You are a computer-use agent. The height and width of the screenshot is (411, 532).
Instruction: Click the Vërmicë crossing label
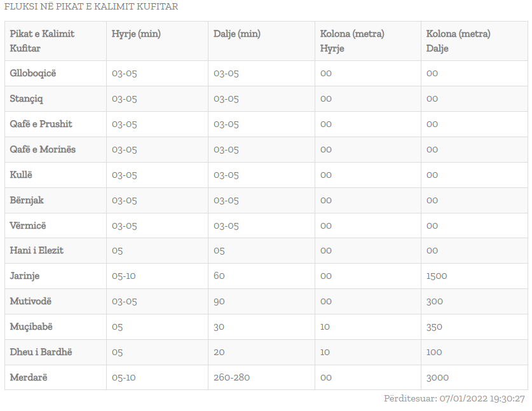[x=28, y=226]
